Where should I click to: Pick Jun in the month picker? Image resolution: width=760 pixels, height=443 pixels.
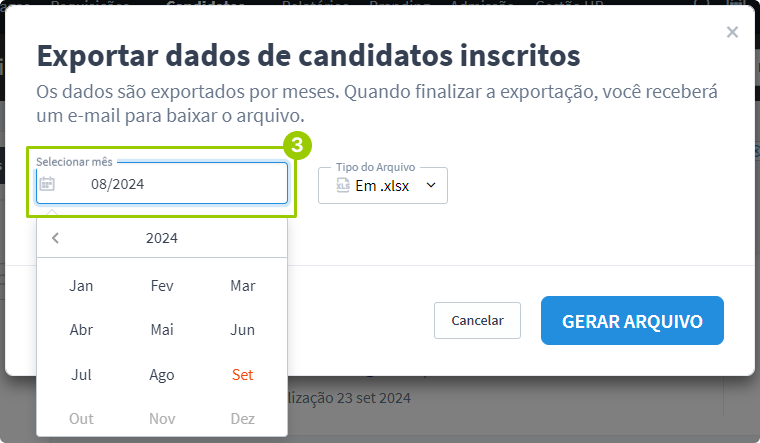tap(243, 330)
